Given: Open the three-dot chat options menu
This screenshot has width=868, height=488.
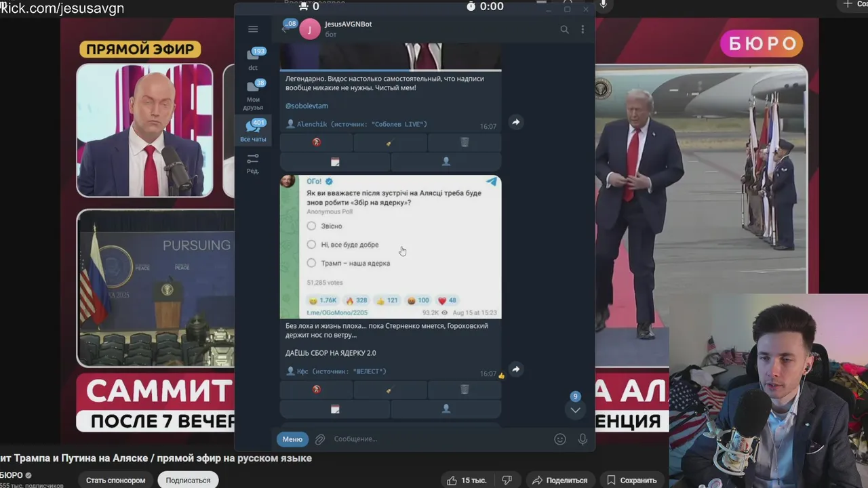Looking at the screenshot, I should (x=583, y=29).
